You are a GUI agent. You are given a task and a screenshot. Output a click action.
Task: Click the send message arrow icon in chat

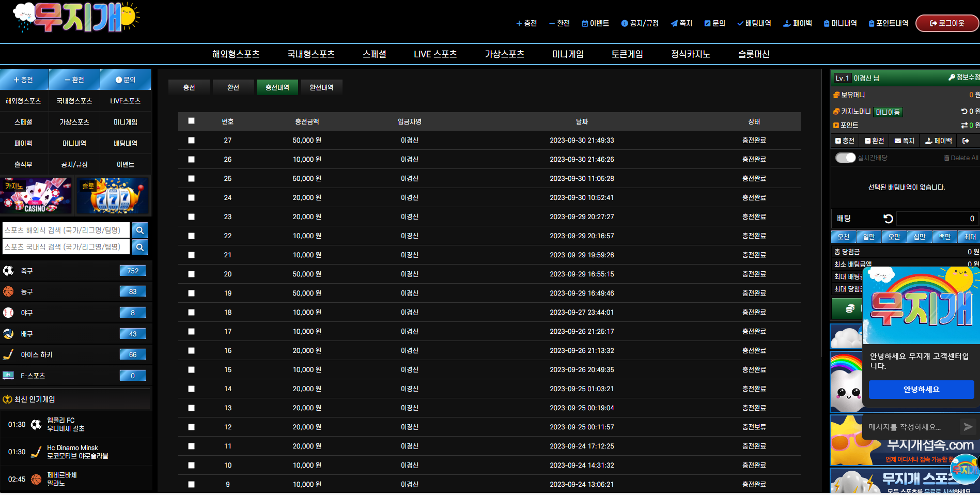pyautogui.click(x=968, y=427)
